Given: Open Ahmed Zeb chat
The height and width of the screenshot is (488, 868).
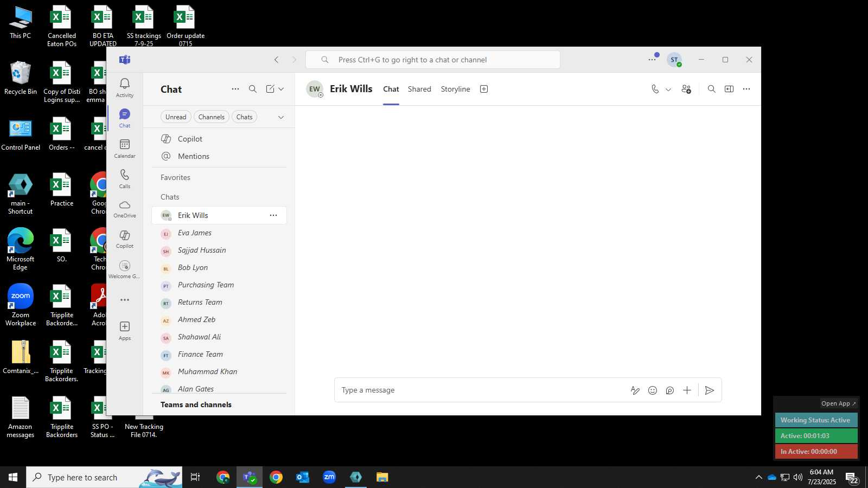Looking at the screenshot, I should 219,319.
